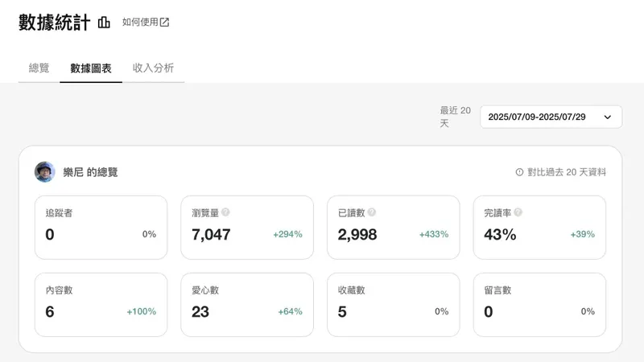Select the 追蹤者 stat card
The width and height of the screenshot is (644, 362).
(x=101, y=228)
